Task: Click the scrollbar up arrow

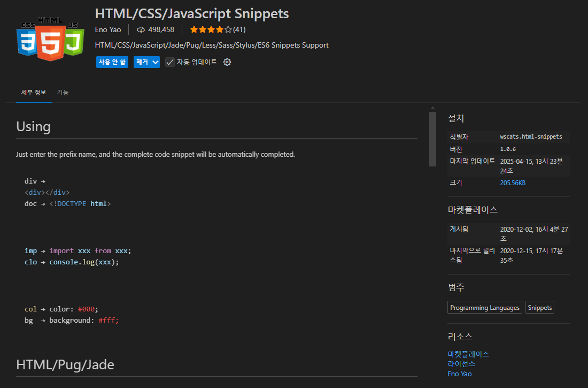Action: click(x=433, y=108)
